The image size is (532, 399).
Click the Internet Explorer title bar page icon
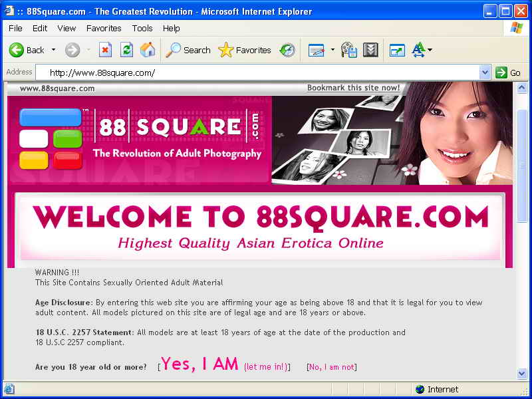coord(9,11)
